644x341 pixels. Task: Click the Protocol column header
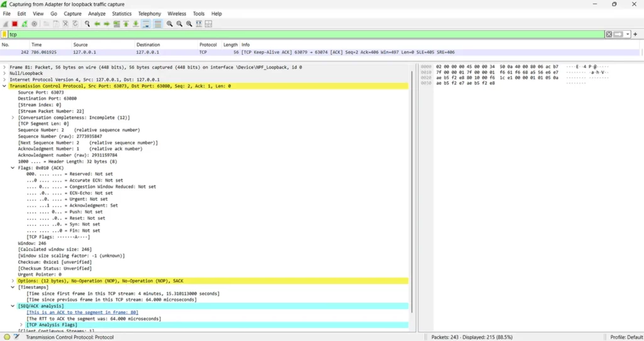coord(208,45)
